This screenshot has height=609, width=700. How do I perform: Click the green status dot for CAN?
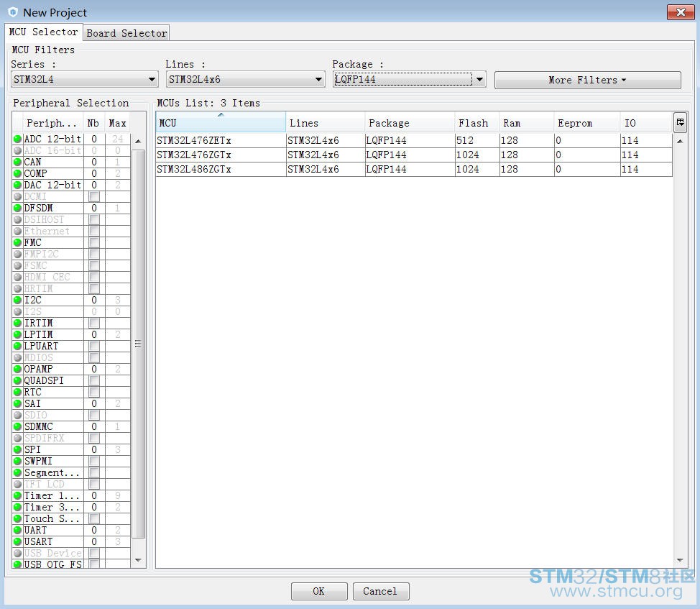point(17,162)
